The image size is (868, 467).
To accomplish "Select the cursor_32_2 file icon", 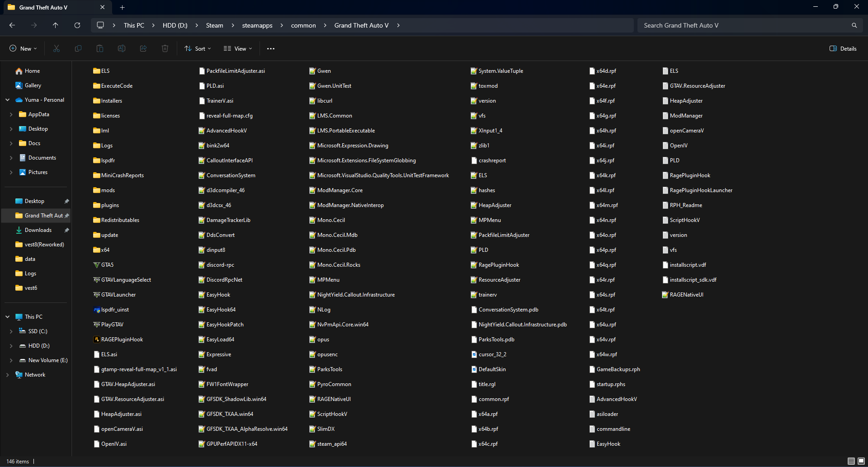I will pos(474,354).
